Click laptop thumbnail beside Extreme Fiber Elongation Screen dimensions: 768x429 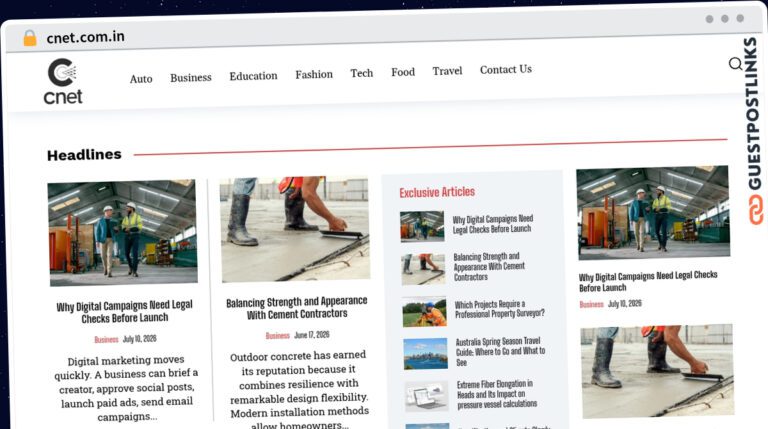click(427, 396)
